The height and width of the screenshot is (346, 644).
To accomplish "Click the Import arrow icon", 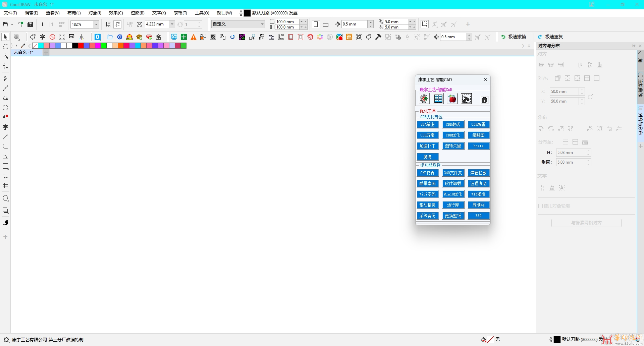I will [x=43, y=24].
